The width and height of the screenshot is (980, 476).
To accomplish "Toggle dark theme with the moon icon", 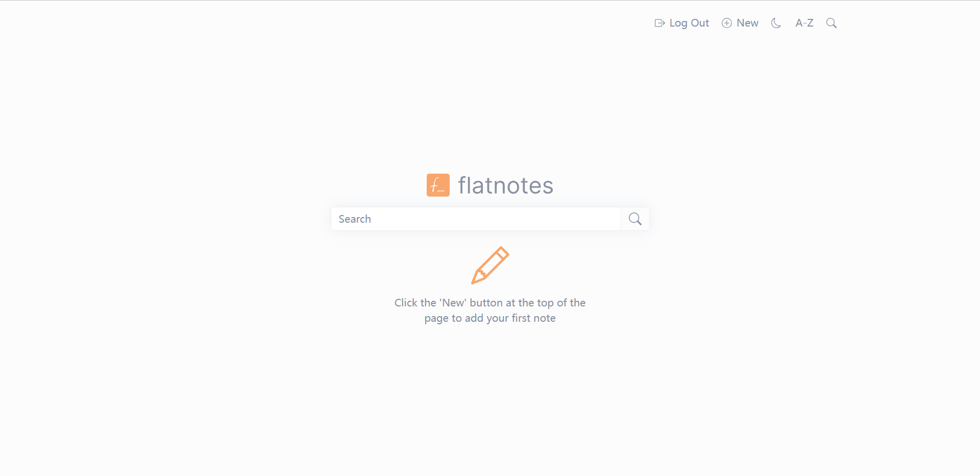I will (776, 23).
